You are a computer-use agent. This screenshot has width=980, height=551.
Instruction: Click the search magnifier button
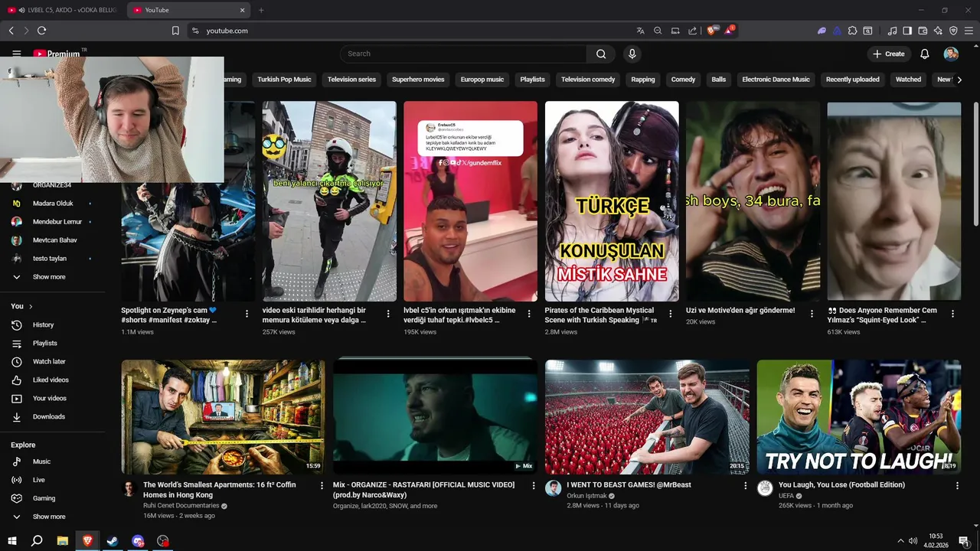601,54
